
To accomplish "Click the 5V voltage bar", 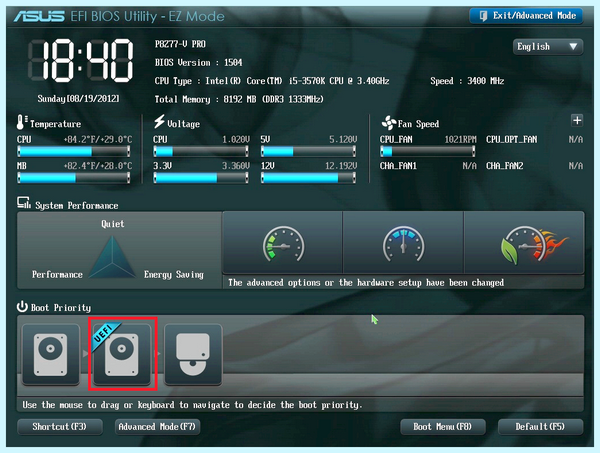I will tap(308, 152).
